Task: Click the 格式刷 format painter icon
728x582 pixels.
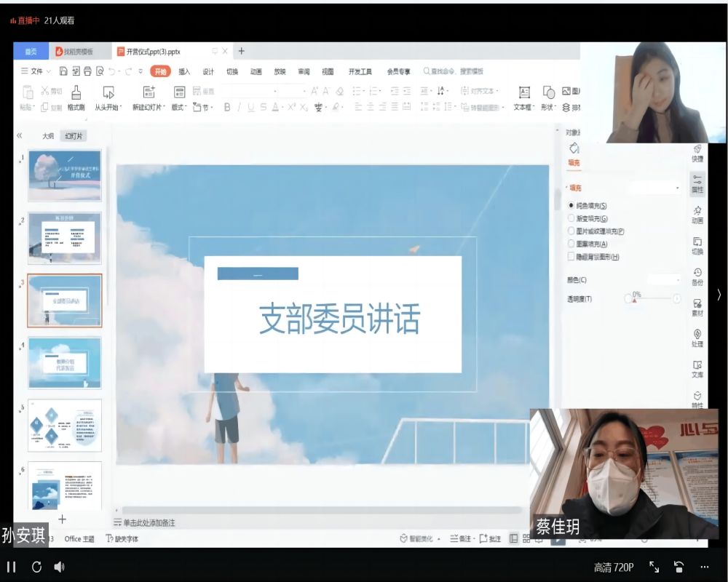Action: 76,92
